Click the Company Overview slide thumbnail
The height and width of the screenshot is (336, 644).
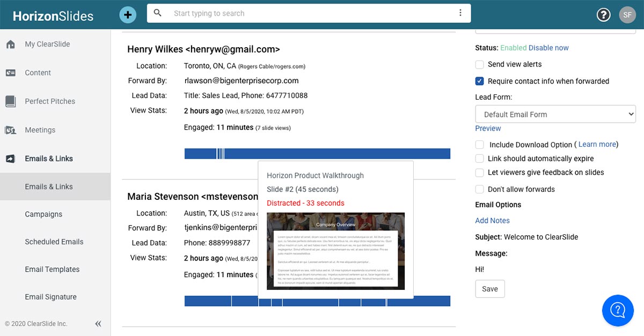tap(335, 251)
